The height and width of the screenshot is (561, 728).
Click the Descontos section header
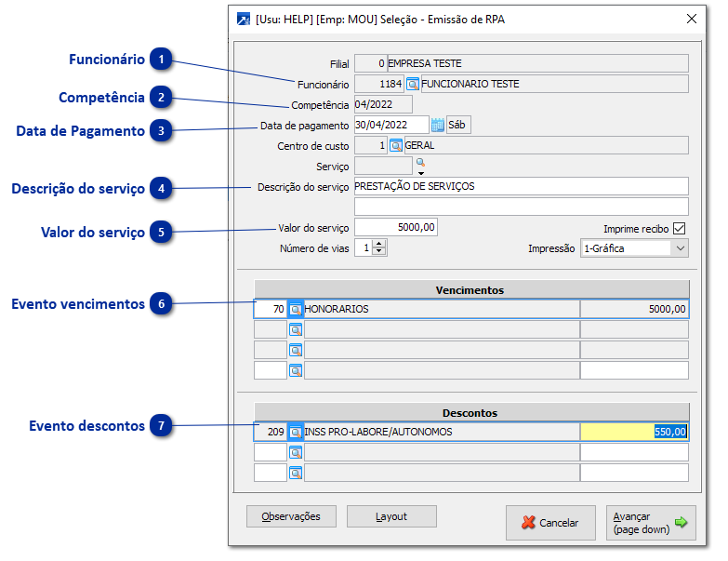point(471,412)
